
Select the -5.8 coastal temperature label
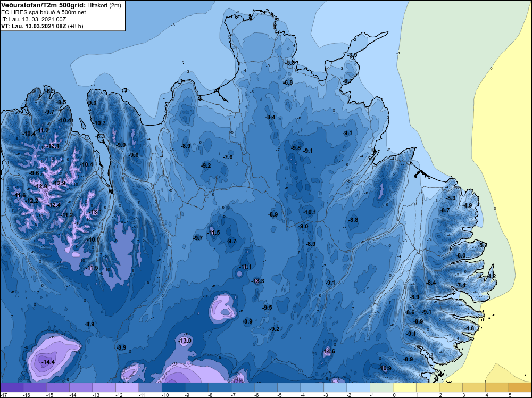(x=290, y=63)
